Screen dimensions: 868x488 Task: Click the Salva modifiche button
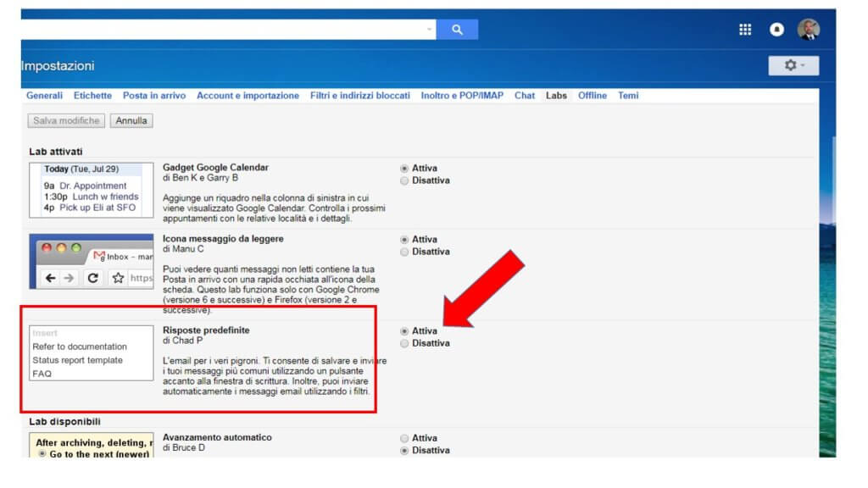coord(66,120)
